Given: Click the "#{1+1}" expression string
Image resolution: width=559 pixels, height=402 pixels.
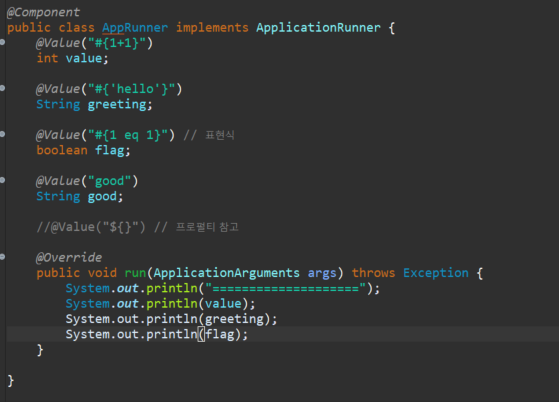Looking at the screenshot, I should point(117,43).
